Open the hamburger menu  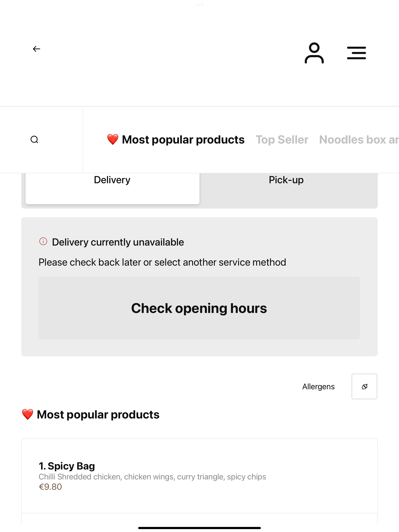pos(356,53)
